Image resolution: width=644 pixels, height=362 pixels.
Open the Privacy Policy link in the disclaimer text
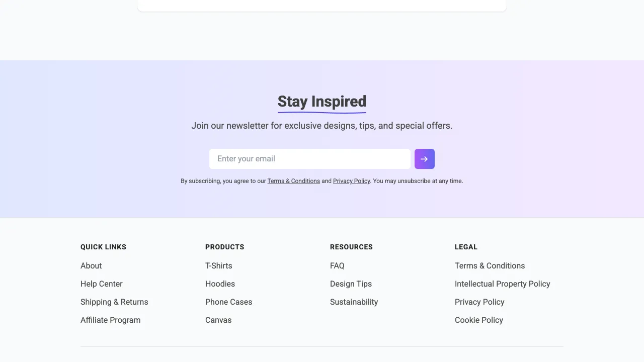pyautogui.click(x=351, y=181)
